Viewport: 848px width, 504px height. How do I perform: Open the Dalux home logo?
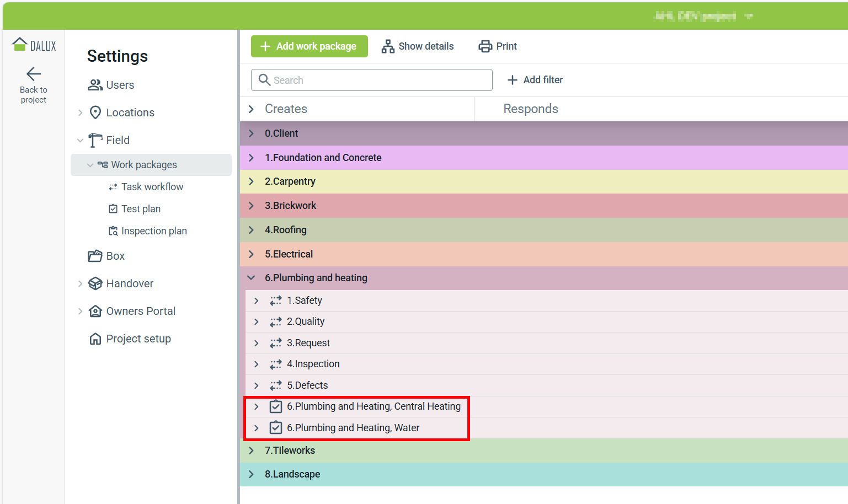click(x=34, y=45)
